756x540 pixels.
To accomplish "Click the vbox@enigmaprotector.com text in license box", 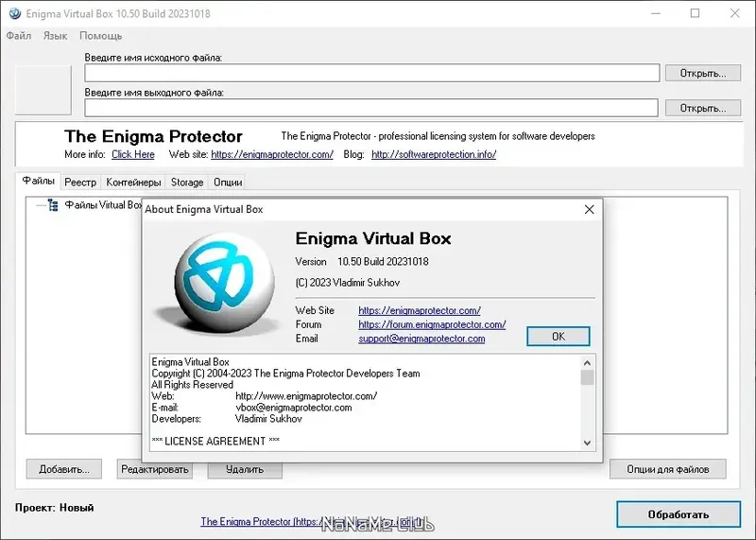I will (x=294, y=408).
